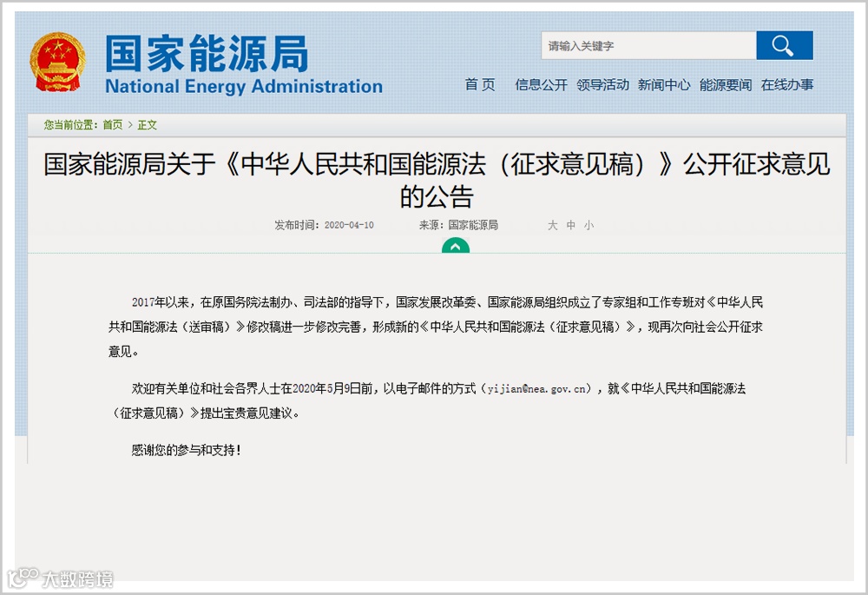
Task: Go to 首页 in breadcrumb trail
Action: point(113,125)
